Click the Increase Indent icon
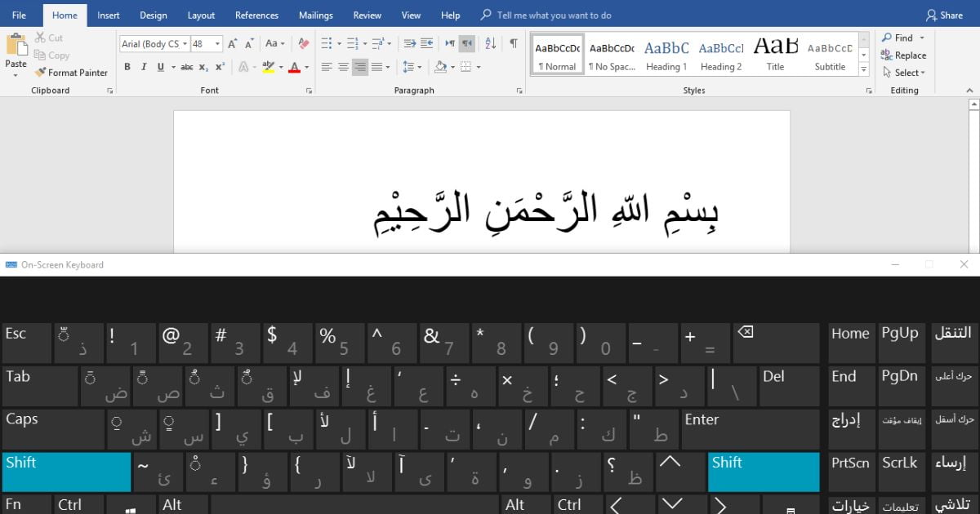The width and height of the screenshot is (980, 514). click(x=427, y=43)
